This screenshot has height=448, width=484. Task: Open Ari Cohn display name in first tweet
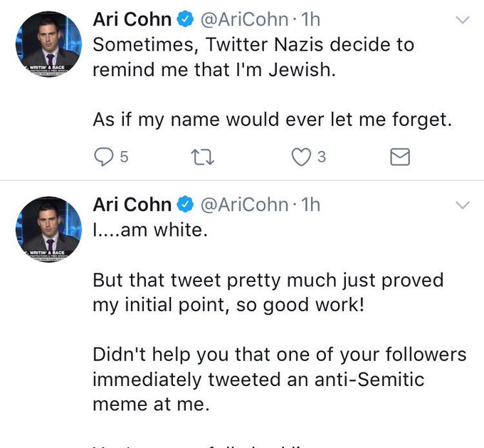[132, 19]
